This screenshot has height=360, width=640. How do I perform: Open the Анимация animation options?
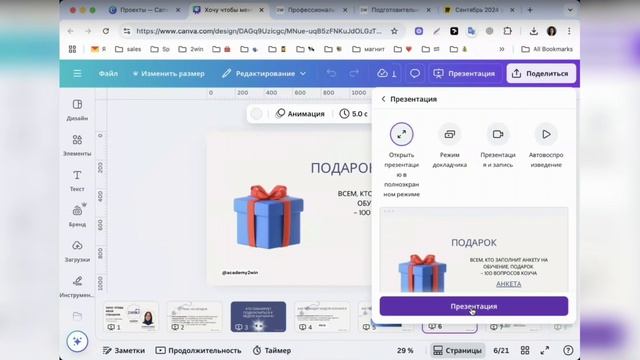coord(300,114)
